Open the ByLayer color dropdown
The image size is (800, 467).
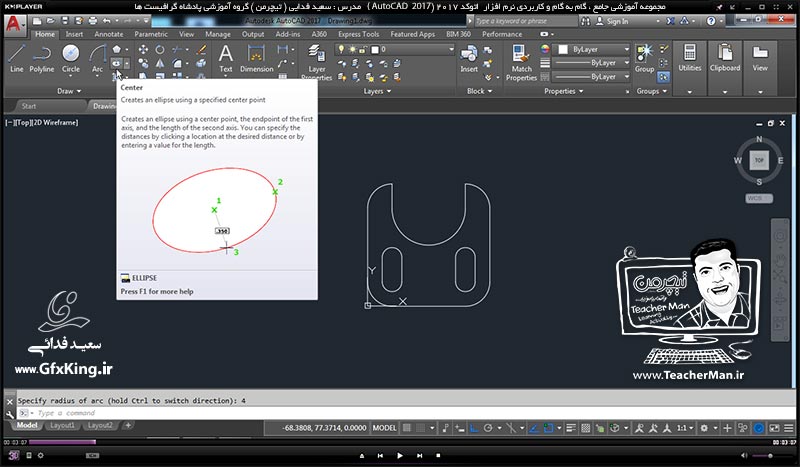coord(593,50)
